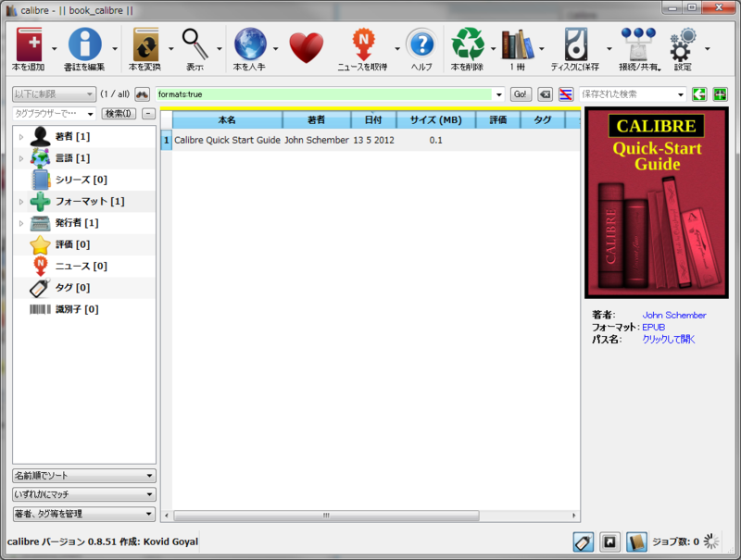Viewport: 741px width, 560px height.
Task: Expand the 言語 [1] tree node
Action: tap(20, 158)
